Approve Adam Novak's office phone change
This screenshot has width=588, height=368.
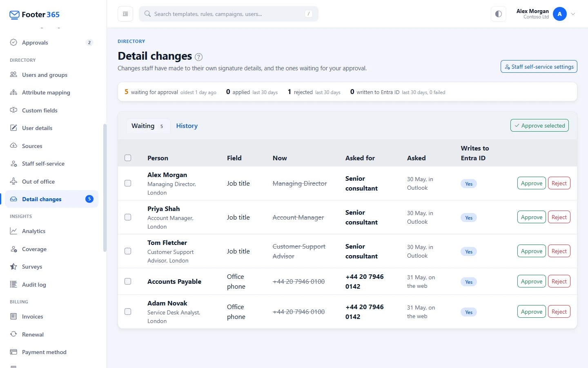pyautogui.click(x=532, y=312)
